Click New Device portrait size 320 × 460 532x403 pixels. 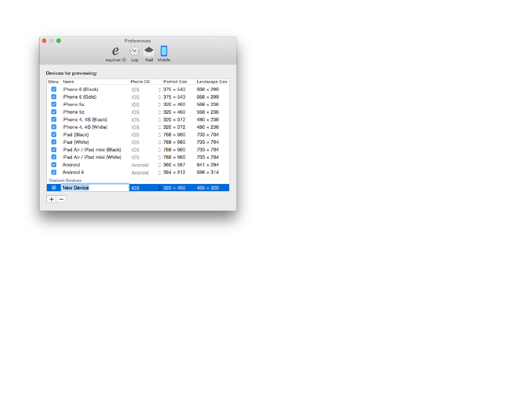click(x=174, y=188)
